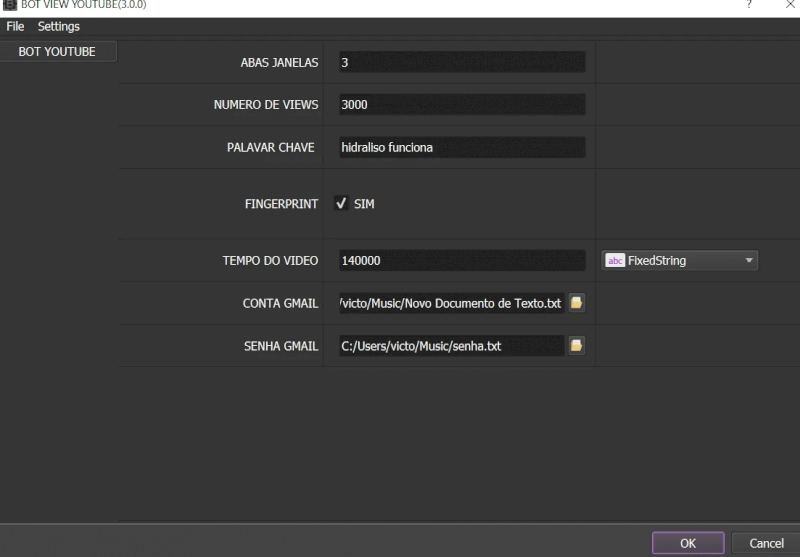Browse folder icon for CONTA GMAIL file

577,303
